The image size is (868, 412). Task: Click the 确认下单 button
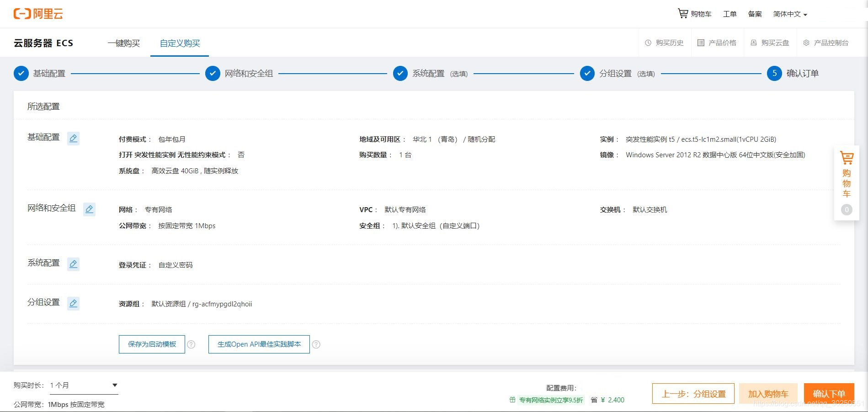[x=829, y=394]
